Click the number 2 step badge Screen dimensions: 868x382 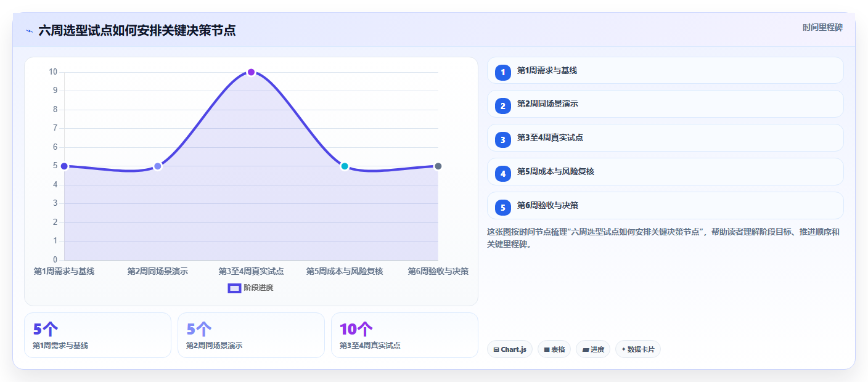click(x=503, y=106)
